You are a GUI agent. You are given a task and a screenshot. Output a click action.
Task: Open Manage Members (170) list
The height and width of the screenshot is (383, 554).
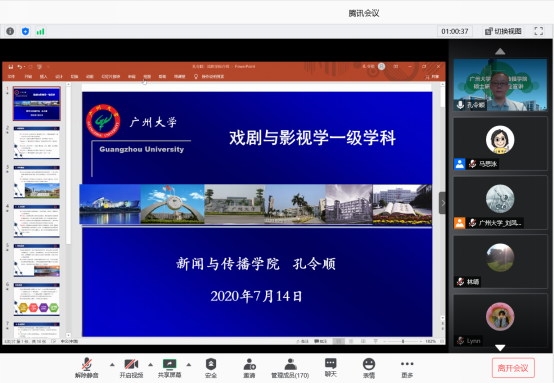pos(290,368)
